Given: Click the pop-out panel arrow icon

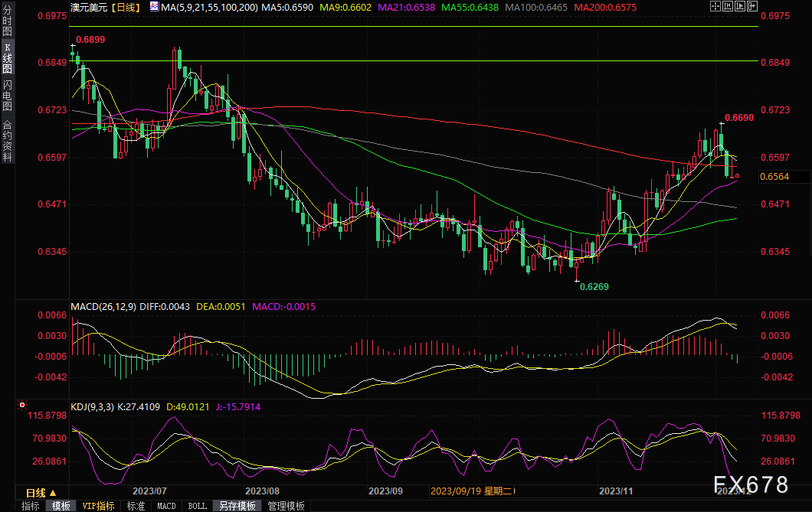Looking at the screenshot, I should click(x=752, y=6).
